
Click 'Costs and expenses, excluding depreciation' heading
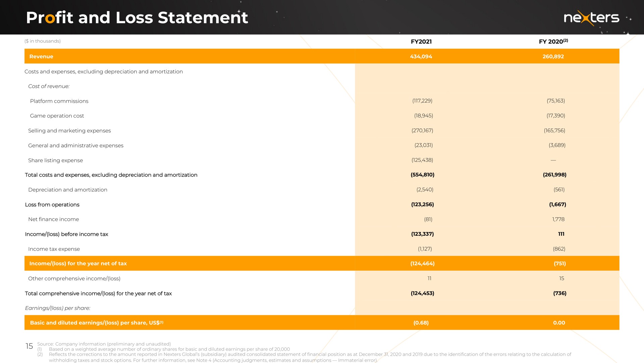coord(104,72)
